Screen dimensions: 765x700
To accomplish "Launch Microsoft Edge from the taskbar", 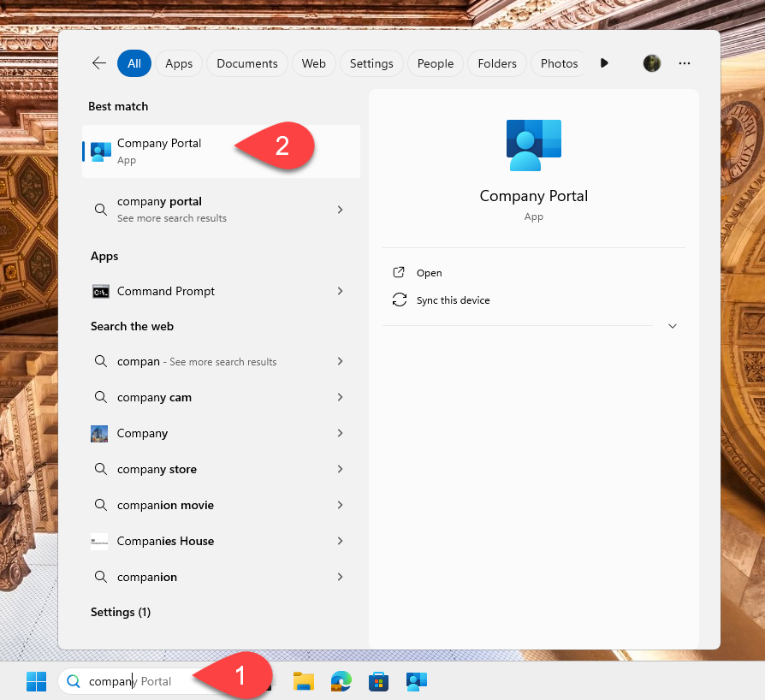I will pyautogui.click(x=341, y=681).
